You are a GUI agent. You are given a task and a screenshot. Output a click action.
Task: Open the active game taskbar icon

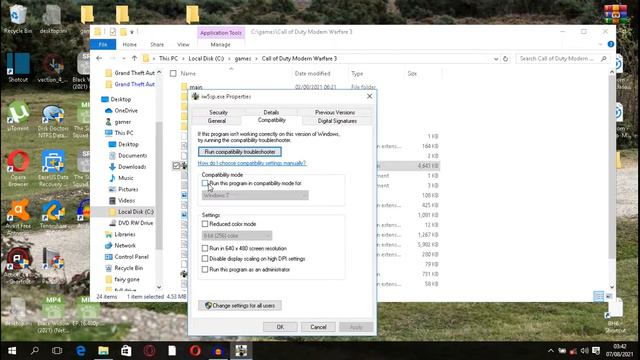pos(241,351)
